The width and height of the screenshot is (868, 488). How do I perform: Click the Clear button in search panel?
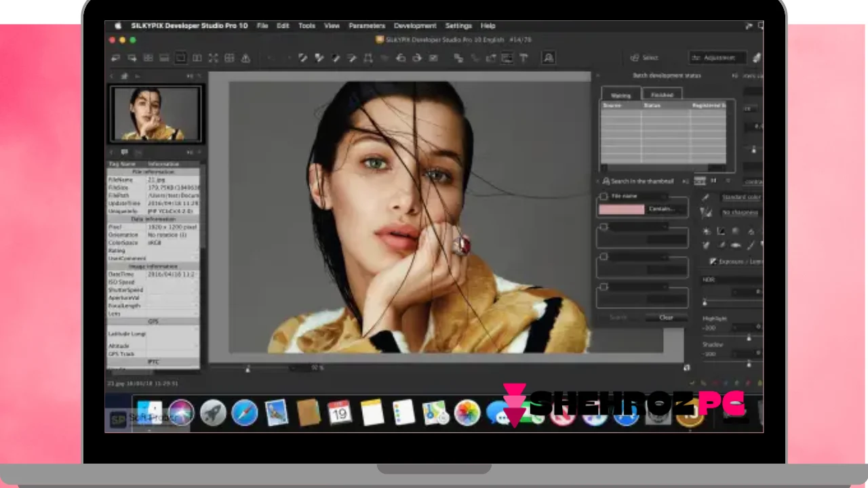[x=667, y=317]
